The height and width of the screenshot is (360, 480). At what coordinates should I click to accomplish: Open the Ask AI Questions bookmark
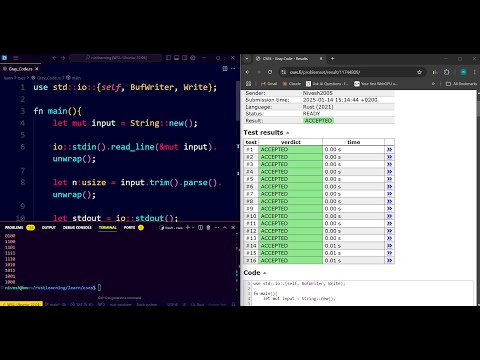pos(327,84)
